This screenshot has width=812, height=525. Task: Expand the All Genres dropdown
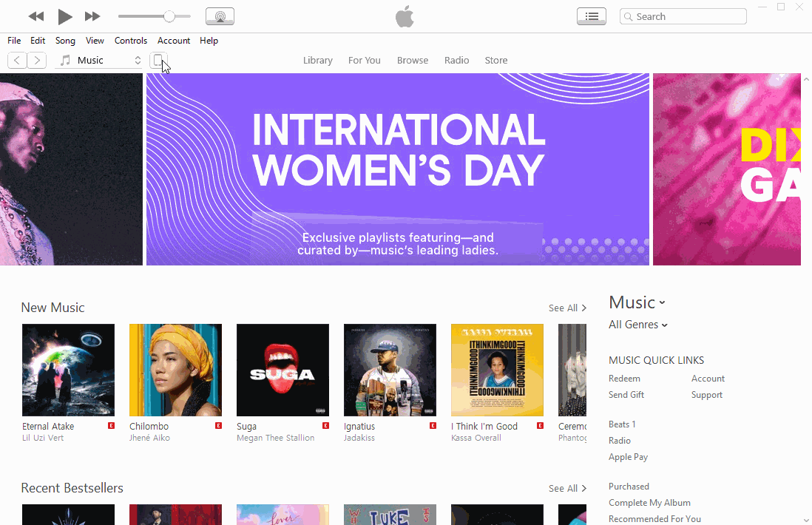point(638,325)
